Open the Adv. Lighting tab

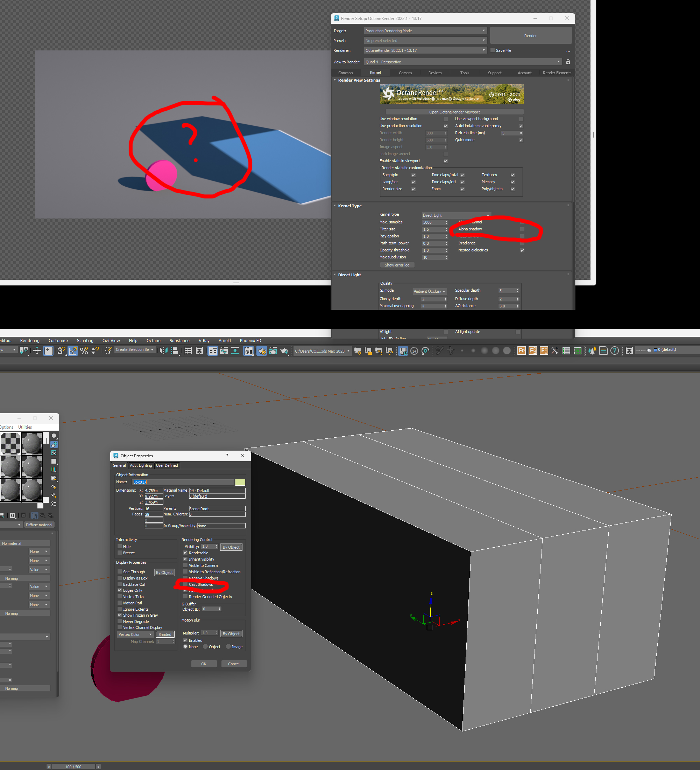141,465
